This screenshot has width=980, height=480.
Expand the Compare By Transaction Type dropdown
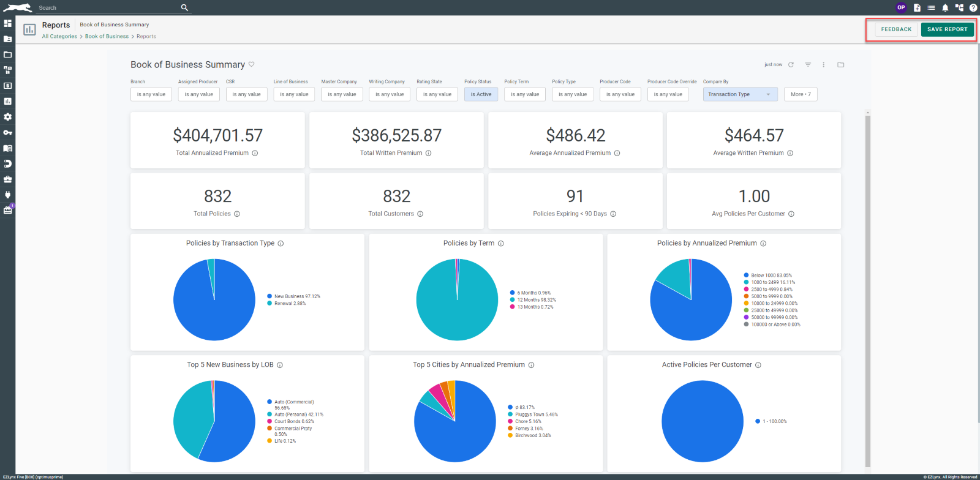tap(741, 94)
